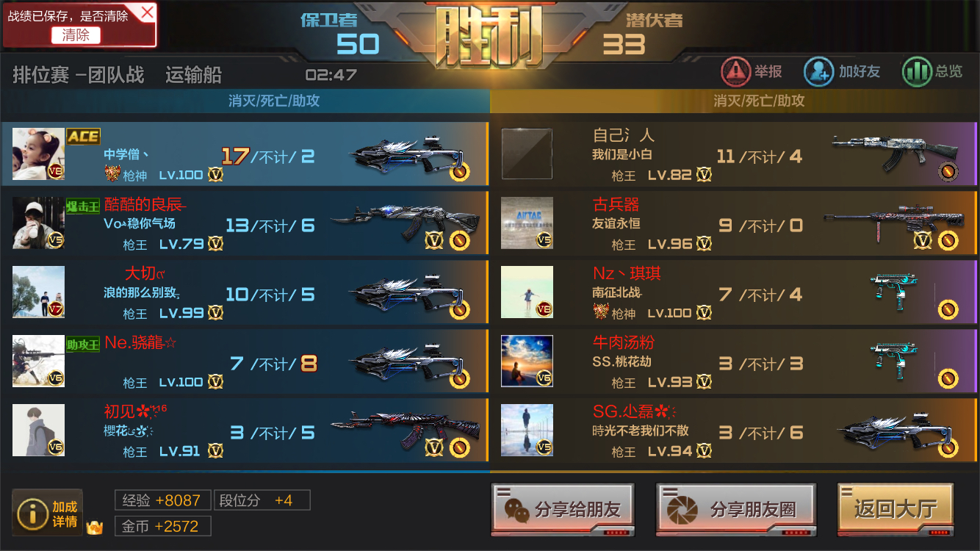Viewport: 980px width, 551px height.
Task: Click the 助攻王 badge beside Ne.骁龍
Action: click(x=83, y=345)
